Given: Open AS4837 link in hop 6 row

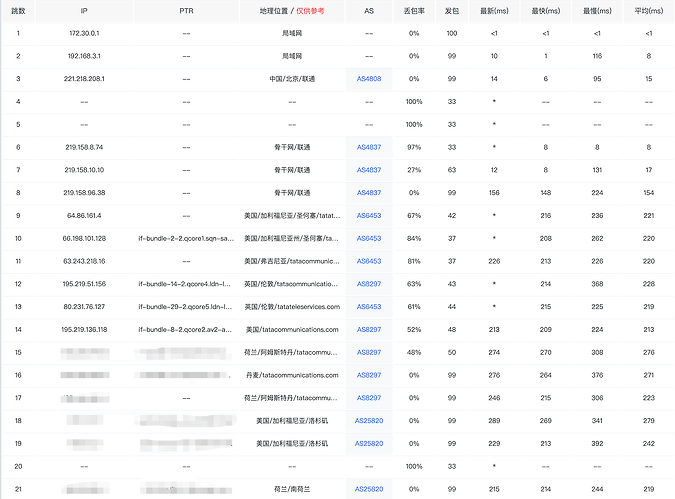Looking at the screenshot, I should (x=369, y=147).
